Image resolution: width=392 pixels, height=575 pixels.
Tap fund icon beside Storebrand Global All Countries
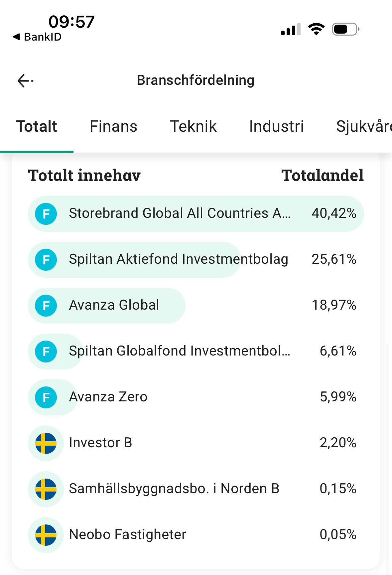click(x=46, y=214)
